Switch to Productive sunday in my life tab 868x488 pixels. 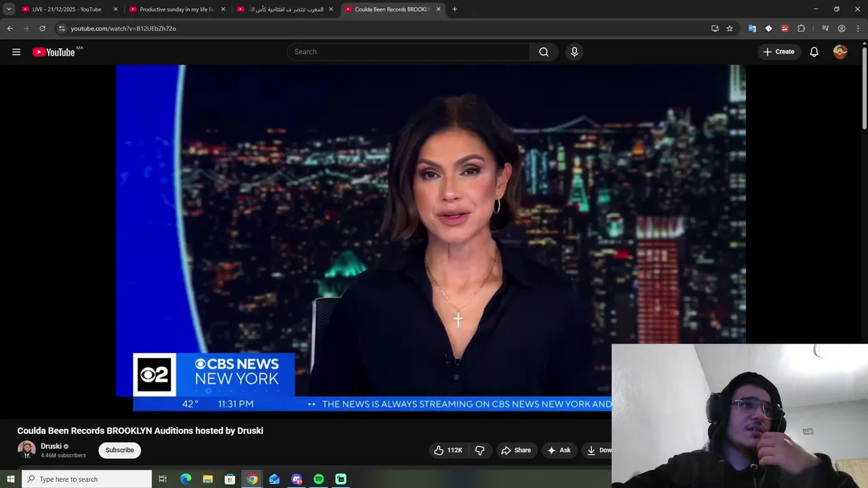176,9
